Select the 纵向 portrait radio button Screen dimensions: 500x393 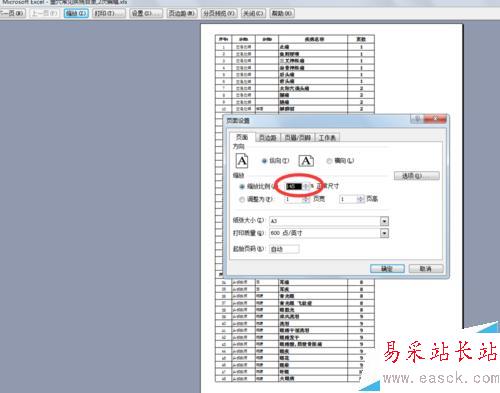click(x=264, y=161)
